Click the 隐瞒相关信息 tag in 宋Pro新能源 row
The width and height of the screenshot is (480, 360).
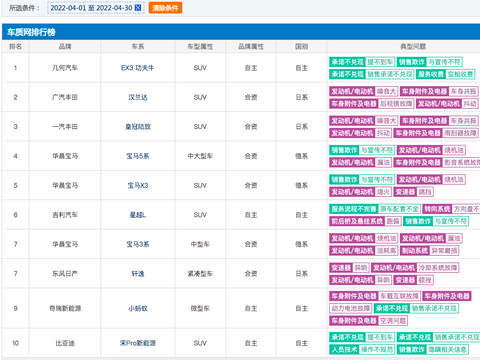(447, 350)
